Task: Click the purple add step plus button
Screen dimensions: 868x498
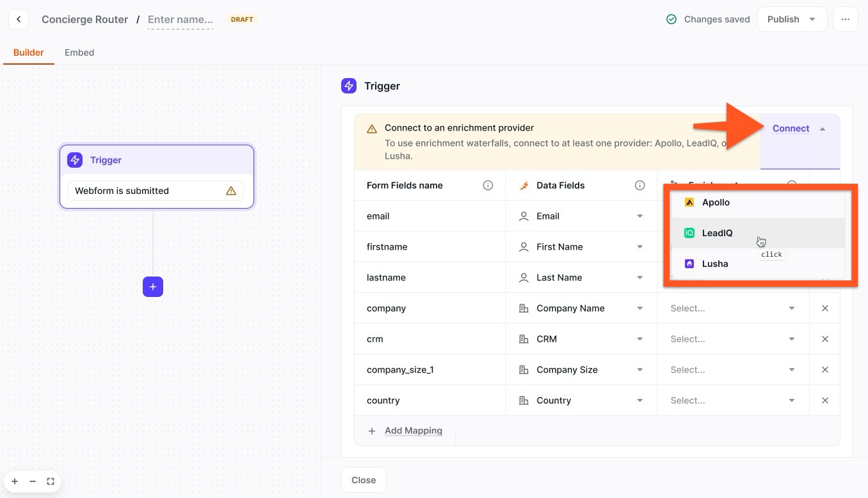Action: [153, 287]
